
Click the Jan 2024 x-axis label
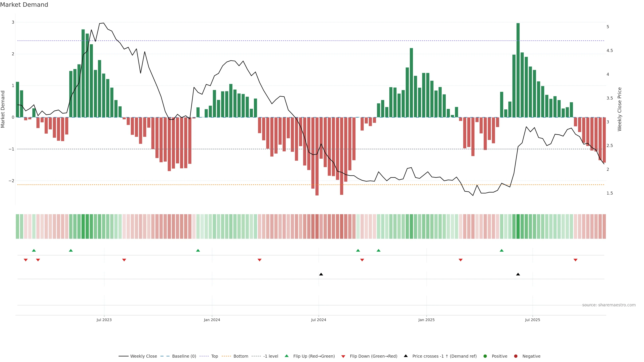coord(212,320)
